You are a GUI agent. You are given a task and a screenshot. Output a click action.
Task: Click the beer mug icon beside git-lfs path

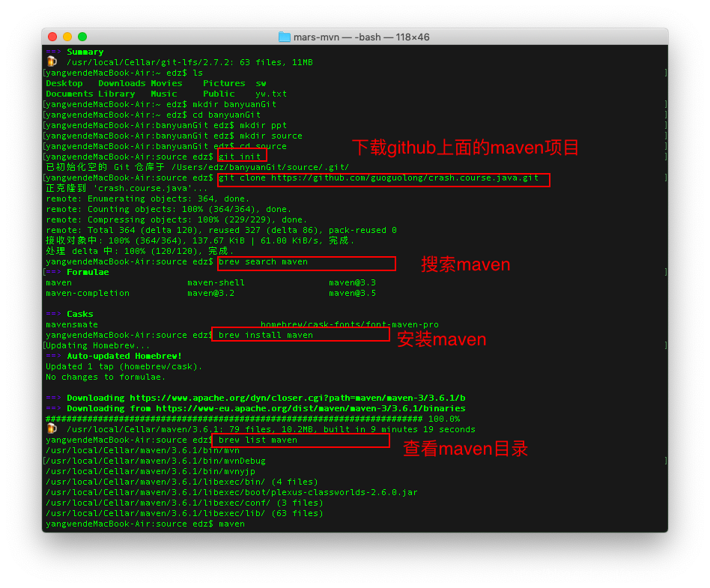[52, 61]
